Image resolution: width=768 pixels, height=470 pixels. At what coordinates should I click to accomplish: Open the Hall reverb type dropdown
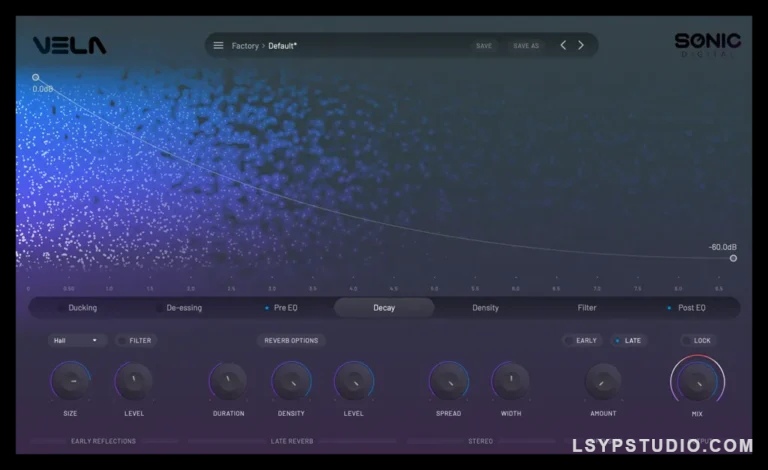[x=77, y=340]
